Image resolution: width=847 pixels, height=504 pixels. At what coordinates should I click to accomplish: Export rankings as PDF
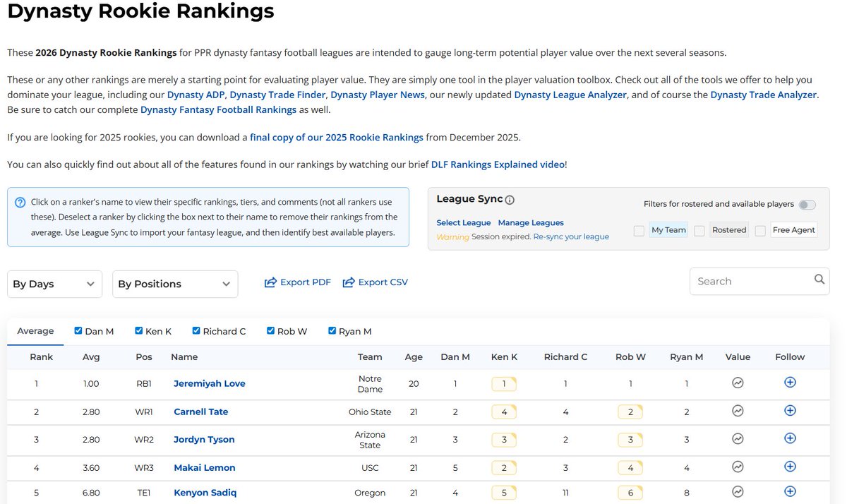297,282
